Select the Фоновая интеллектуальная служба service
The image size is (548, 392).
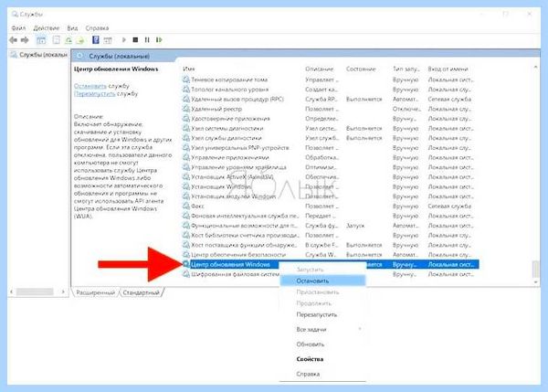tap(245, 217)
